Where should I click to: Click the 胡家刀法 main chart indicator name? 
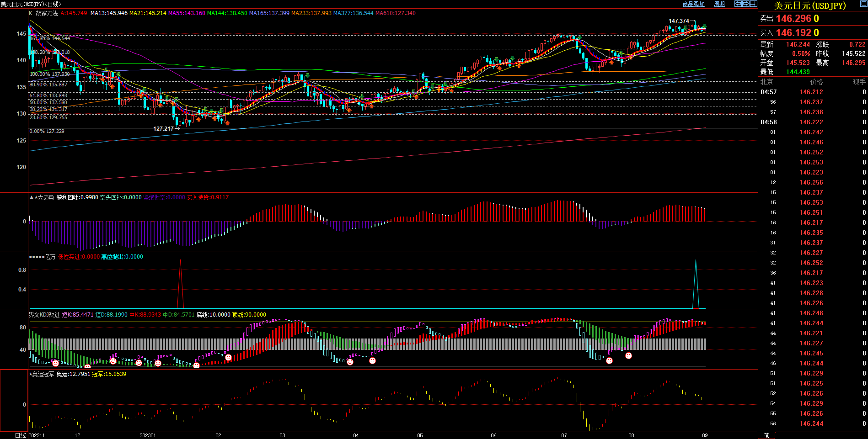[x=47, y=13]
